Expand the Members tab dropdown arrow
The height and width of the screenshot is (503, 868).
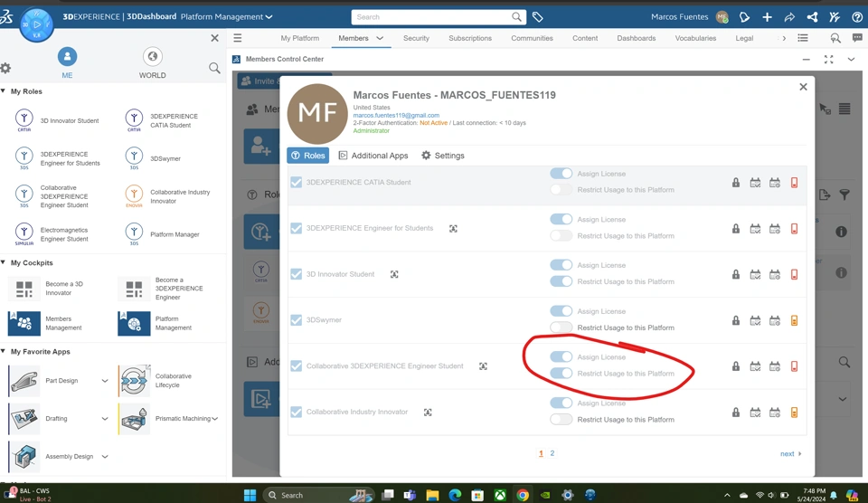coord(380,38)
